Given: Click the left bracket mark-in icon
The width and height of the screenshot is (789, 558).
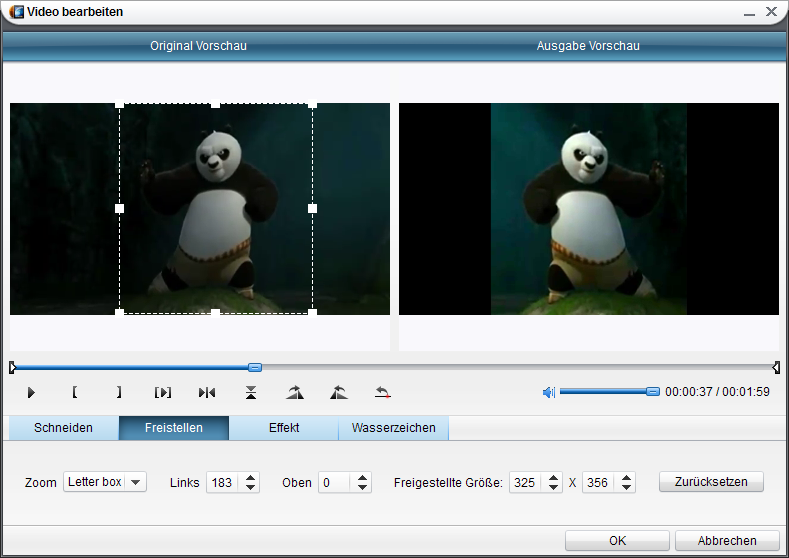Looking at the screenshot, I should pos(75,392).
